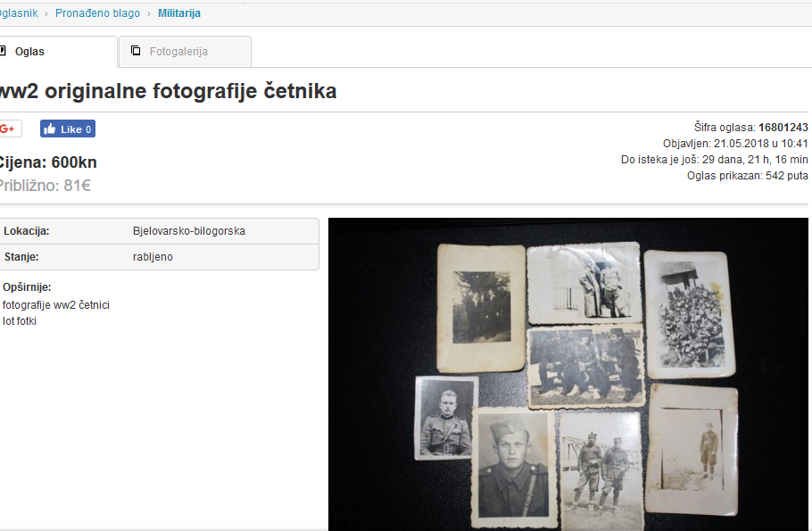This screenshot has height=531, width=812.
Task: Switch to the Fotogalerija tab
Action: 178,52
